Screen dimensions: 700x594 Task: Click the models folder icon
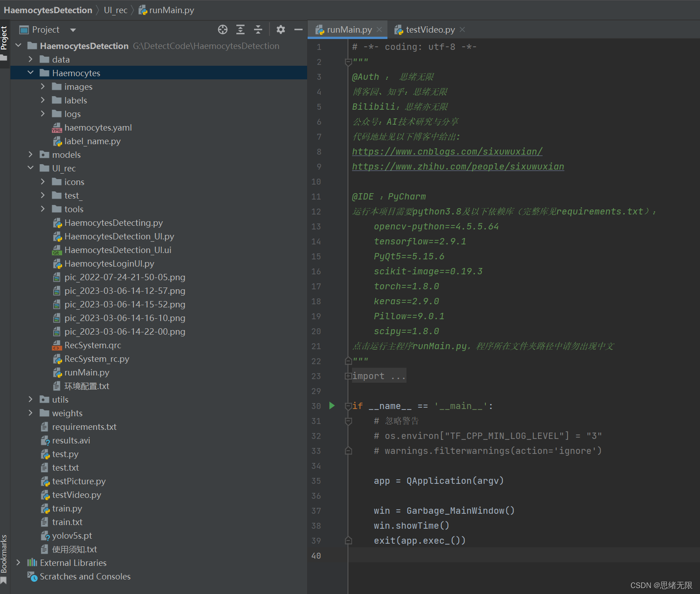(44, 155)
